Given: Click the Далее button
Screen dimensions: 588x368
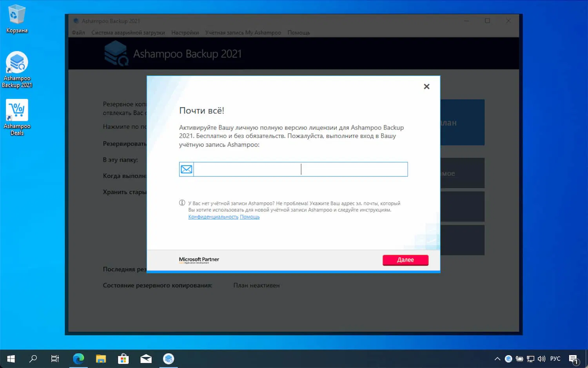Looking at the screenshot, I should [x=405, y=260].
